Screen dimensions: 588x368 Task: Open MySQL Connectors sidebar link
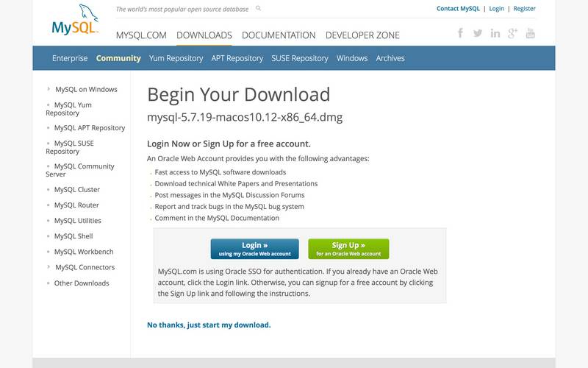point(85,267)
